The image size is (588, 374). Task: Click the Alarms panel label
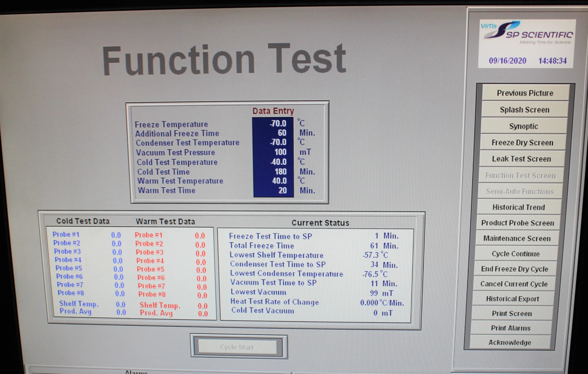click(136, 372)
